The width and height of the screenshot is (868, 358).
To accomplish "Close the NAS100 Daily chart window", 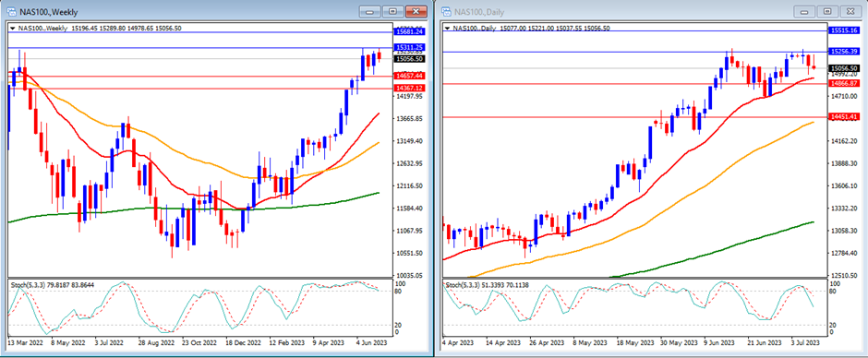I will coord(850,11).
